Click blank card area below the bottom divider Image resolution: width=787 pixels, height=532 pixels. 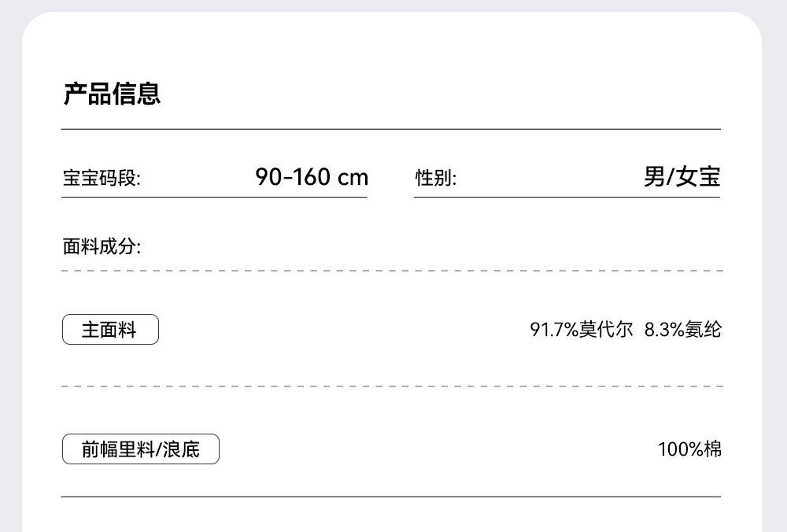(x=391, y=516)
